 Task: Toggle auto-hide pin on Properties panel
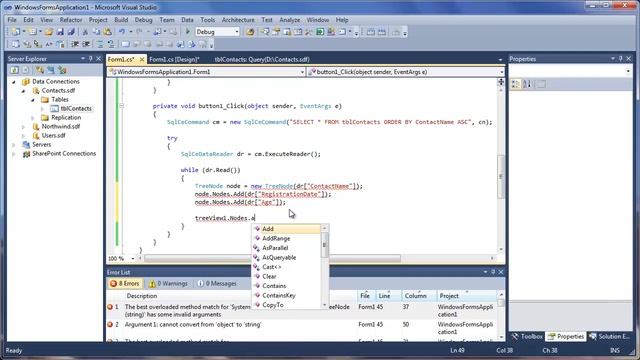(620, 59)
